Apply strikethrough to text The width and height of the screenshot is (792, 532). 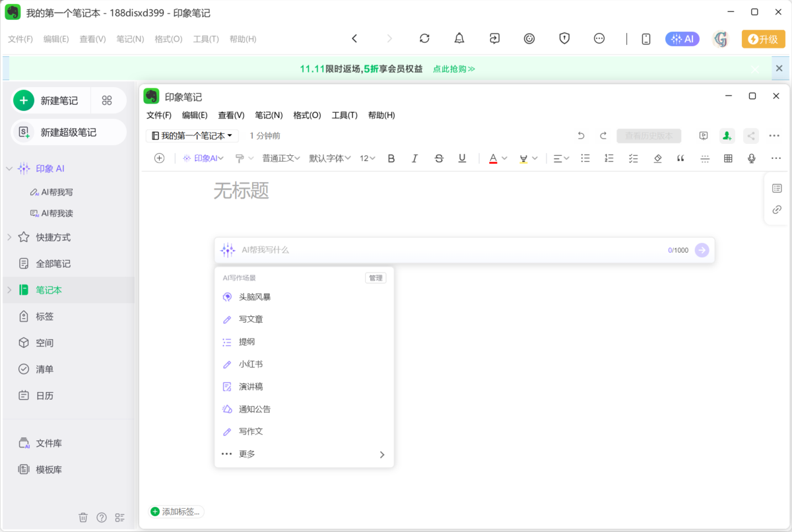(x=438, y=158)
